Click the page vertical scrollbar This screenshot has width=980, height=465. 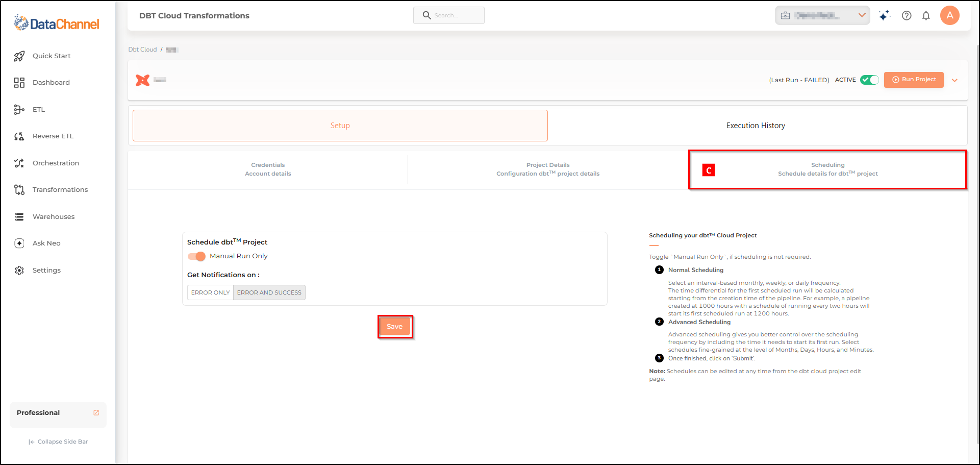pyautogui.click(x=977, y=245)
